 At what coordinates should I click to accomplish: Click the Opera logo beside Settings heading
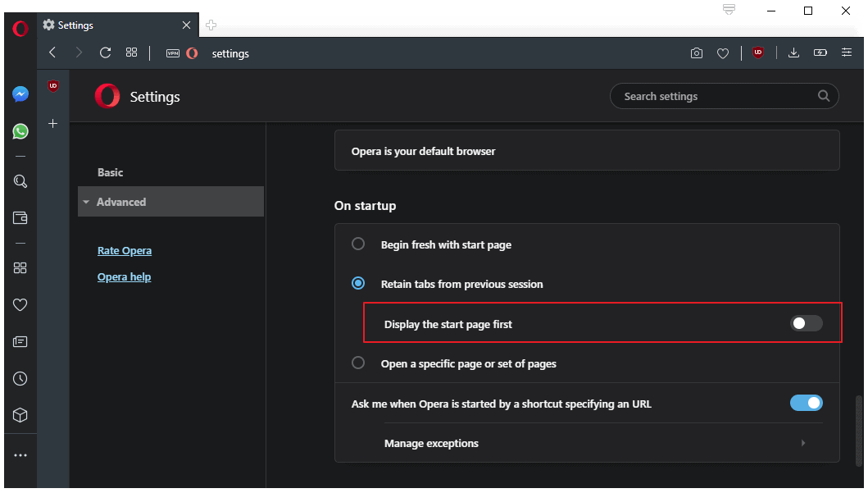tap(107, 96)
